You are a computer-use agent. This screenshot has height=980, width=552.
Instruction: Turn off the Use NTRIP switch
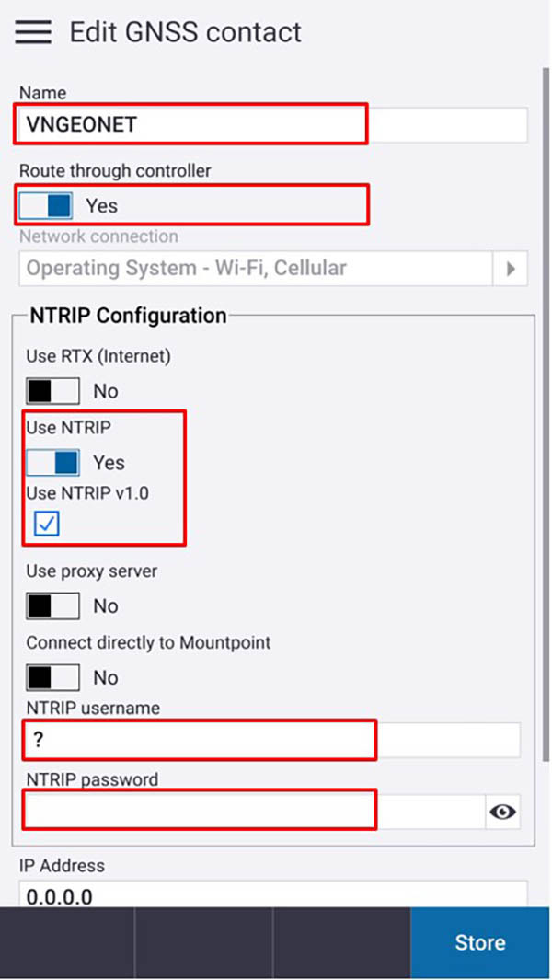point(53,463)
